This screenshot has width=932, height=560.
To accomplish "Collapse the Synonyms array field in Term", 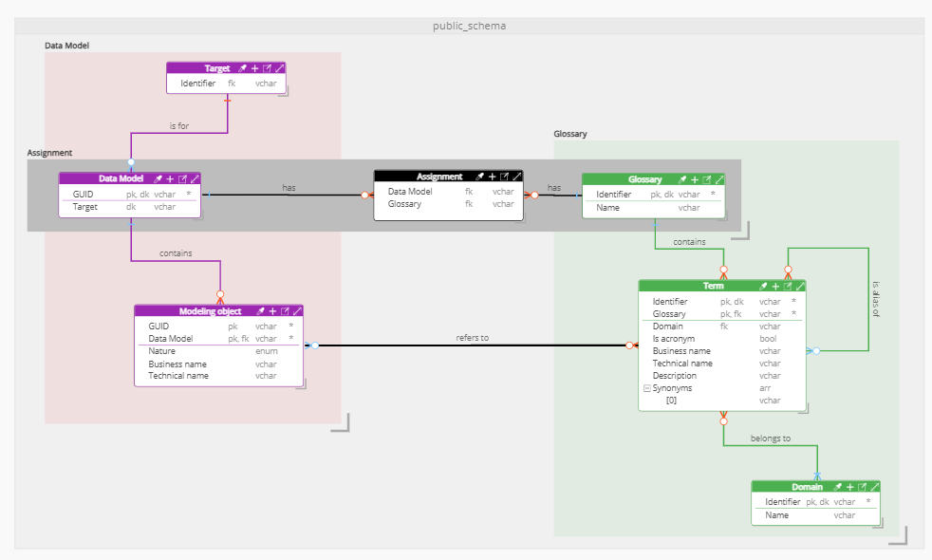I will point(646,388).
